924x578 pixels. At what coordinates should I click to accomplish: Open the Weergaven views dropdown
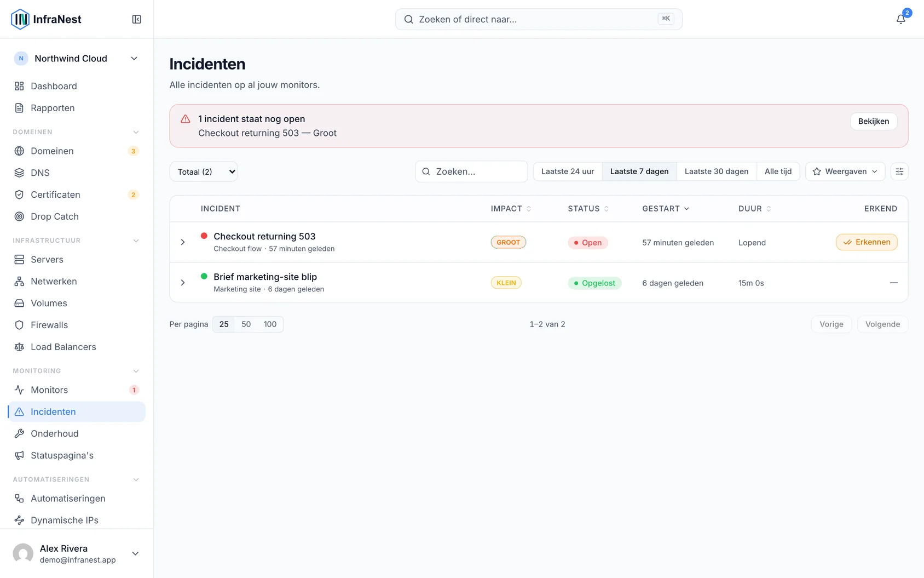pyautogui.click(x=845, y=171)
